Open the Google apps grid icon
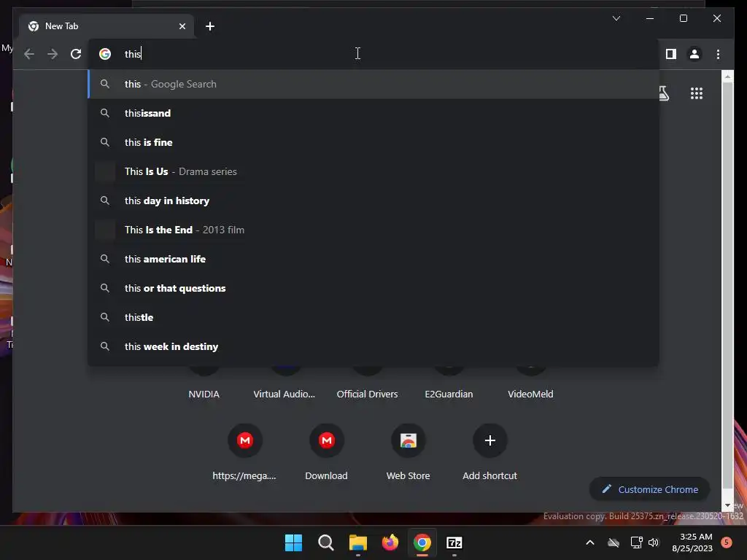747x560 pixels. pyautogui.click(x=697, y=93)
